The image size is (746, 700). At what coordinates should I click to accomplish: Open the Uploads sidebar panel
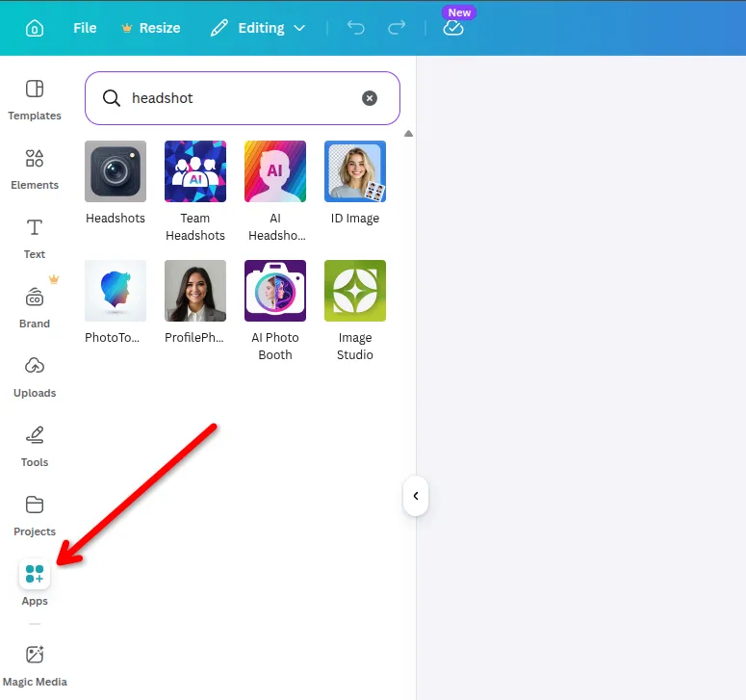35,377
